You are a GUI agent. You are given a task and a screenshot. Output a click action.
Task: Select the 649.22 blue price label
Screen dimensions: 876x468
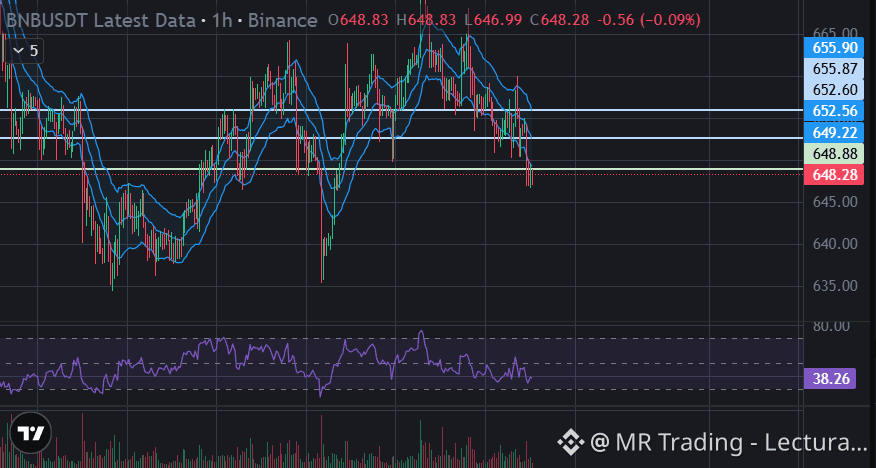point(834,132)
